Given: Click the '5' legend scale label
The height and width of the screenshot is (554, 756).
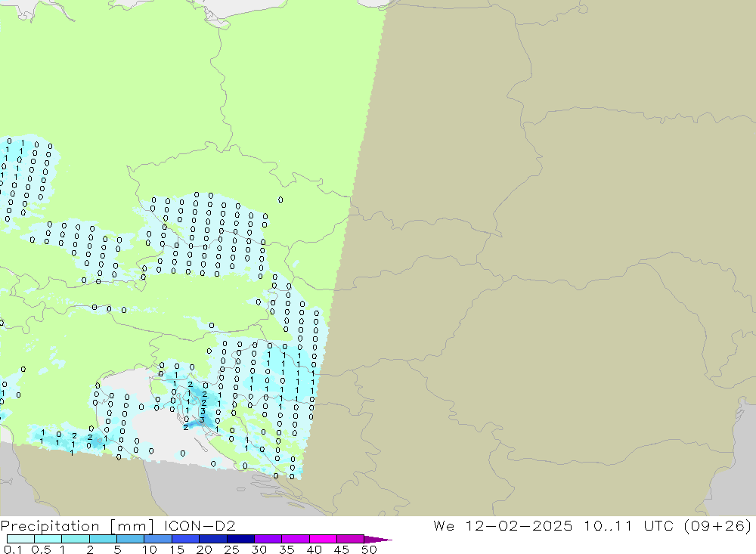Looking at the screenshot, I should (117, 549).
